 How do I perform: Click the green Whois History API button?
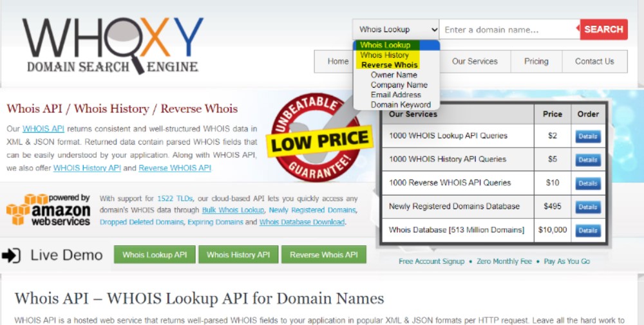[x=238, y=255]
